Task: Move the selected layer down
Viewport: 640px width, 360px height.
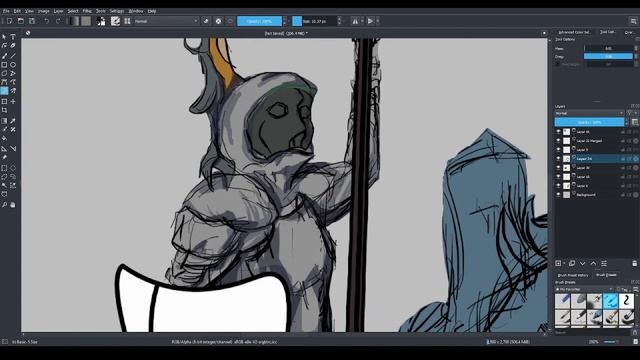Action: coord(582,263)
